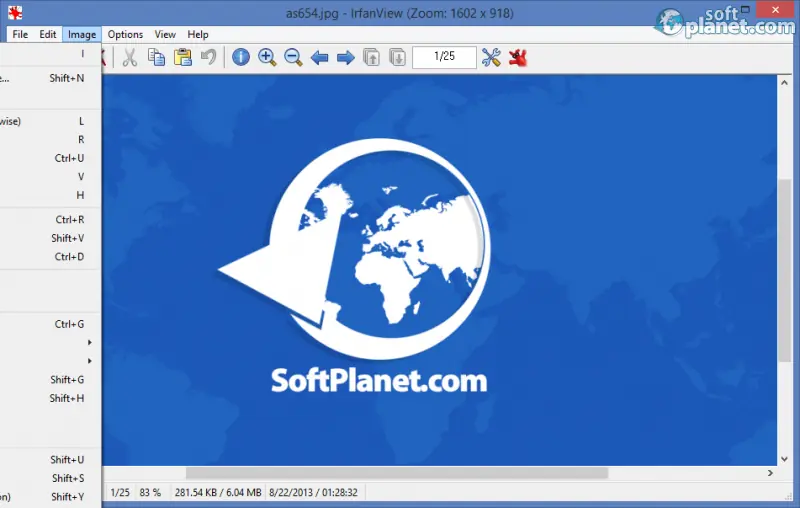Choose the menu entry with shortcut Shift+H
The height and width of the screenshot is (508, 800).
(x=50, y=398)
